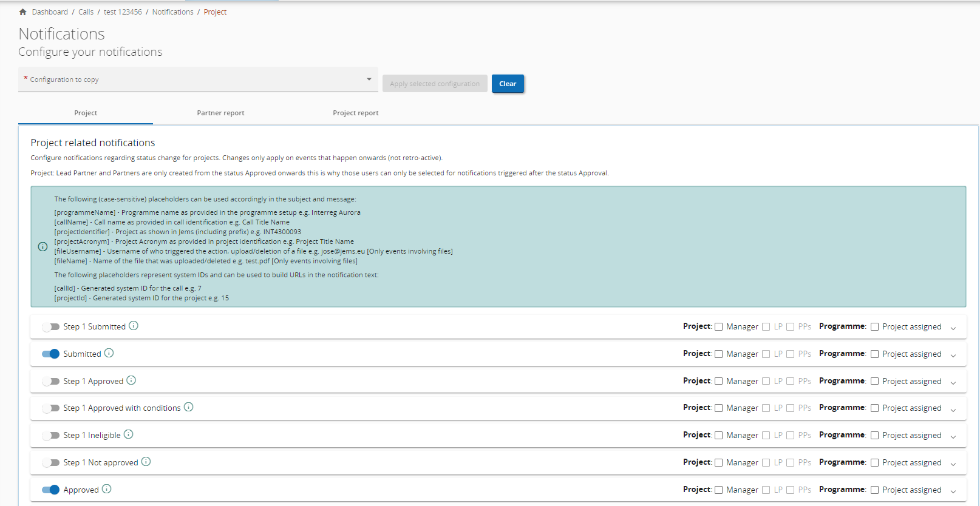This screenshot has width=980, height=506.
Task: Check Project assigned checkbox in Approved row
Action: [x=875, y=490]
